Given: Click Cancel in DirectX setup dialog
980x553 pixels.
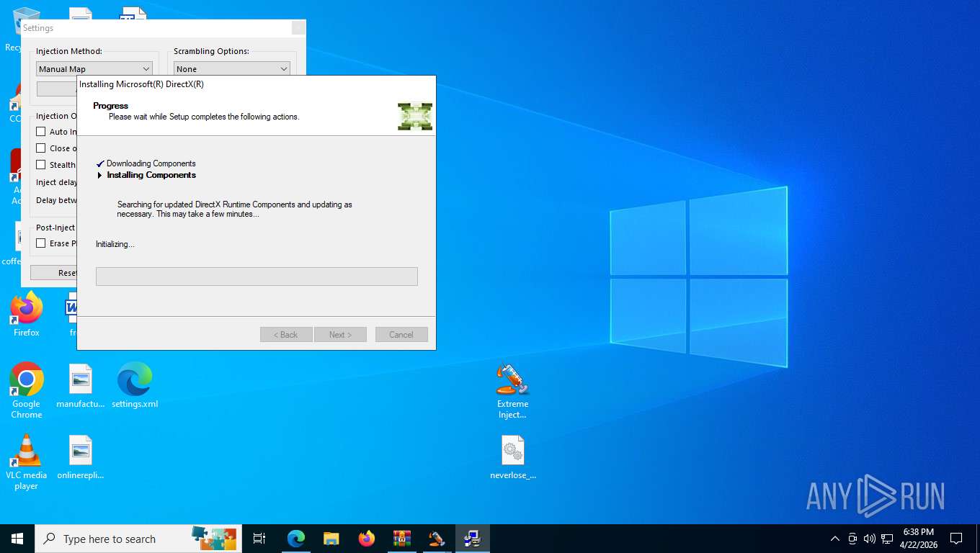Looking at the screenshot, I should point(401,335).
